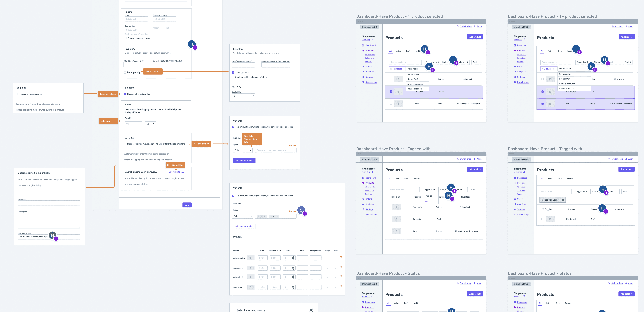Image resolution: width=644 pixels, height=312 pixels.
Task: Open the S comment marker with badge 2
Action: pyautogui.click(x=301, y=210)
